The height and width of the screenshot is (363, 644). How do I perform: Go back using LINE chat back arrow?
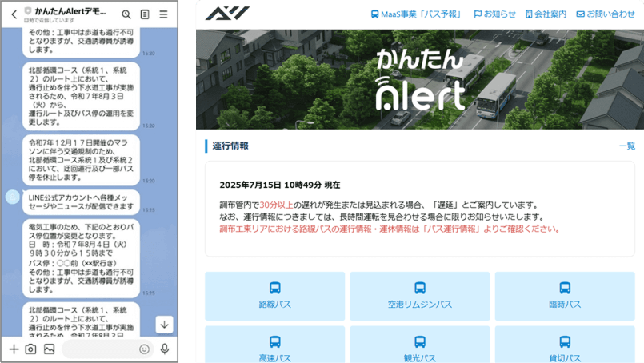pos(14,14)
